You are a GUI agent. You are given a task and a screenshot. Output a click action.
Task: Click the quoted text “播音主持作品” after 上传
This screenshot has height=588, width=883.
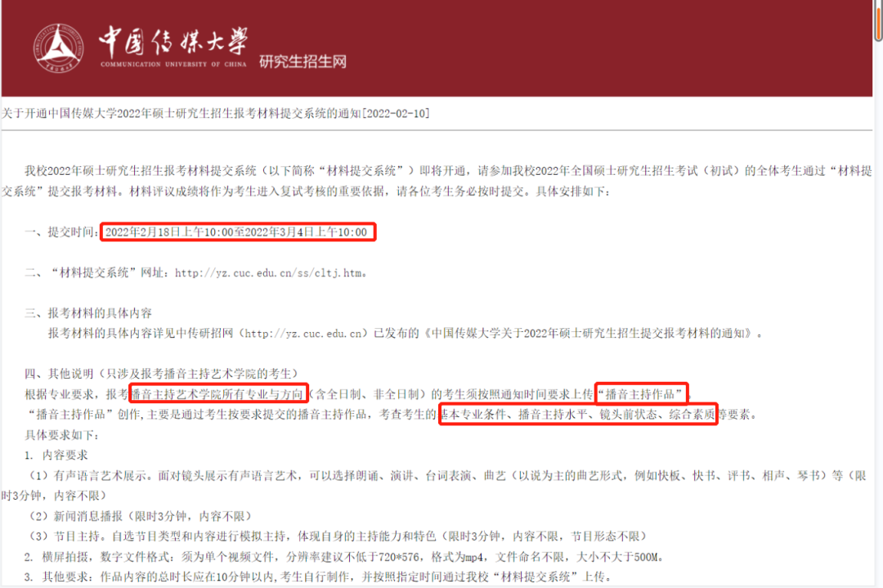641,394
